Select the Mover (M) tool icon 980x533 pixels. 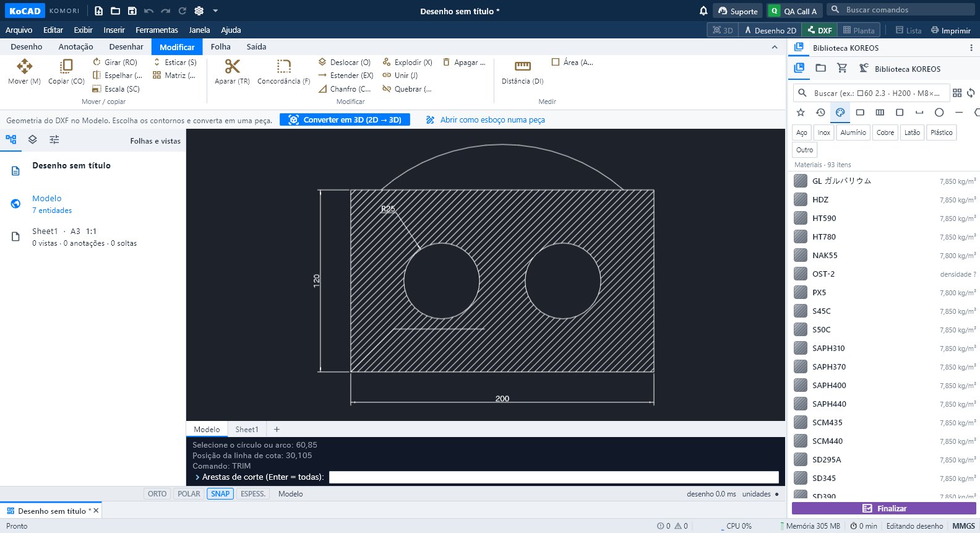coord(25,66)
